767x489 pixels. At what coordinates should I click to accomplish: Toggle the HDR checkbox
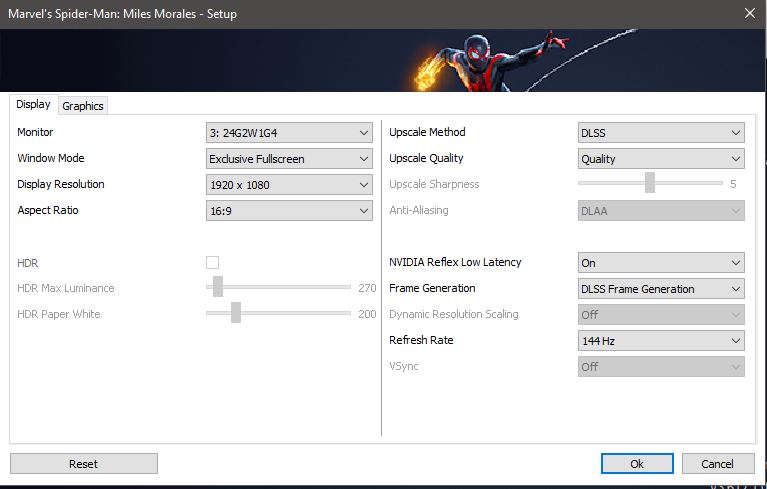click(x=212, y=263)
